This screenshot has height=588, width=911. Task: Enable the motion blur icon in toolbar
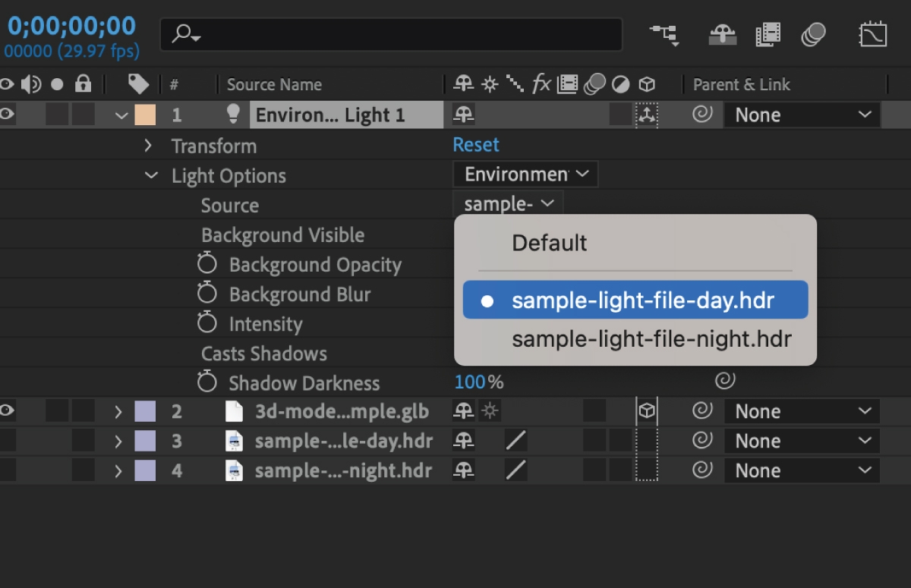coord(813,34)
